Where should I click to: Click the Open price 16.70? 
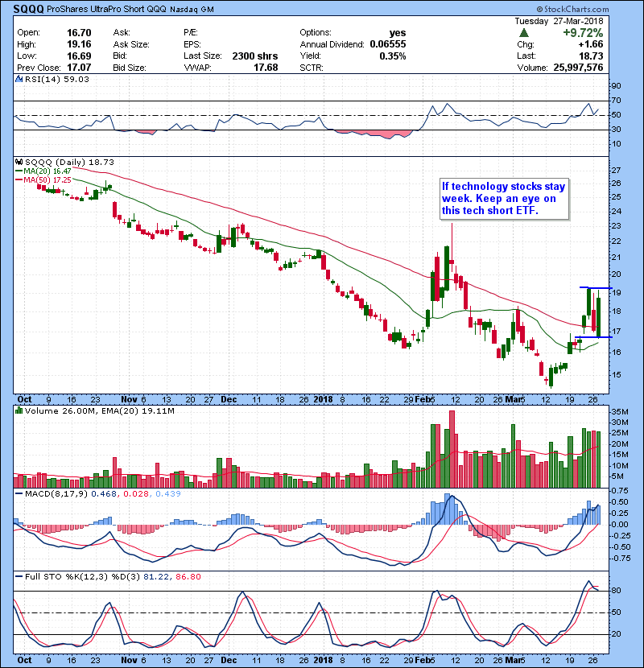click(79, 33)
